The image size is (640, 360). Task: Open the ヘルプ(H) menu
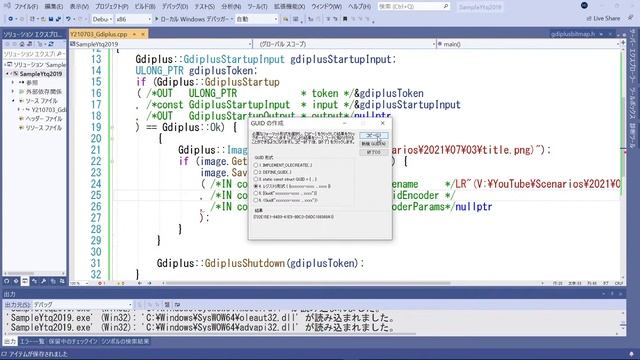[359, 7]
